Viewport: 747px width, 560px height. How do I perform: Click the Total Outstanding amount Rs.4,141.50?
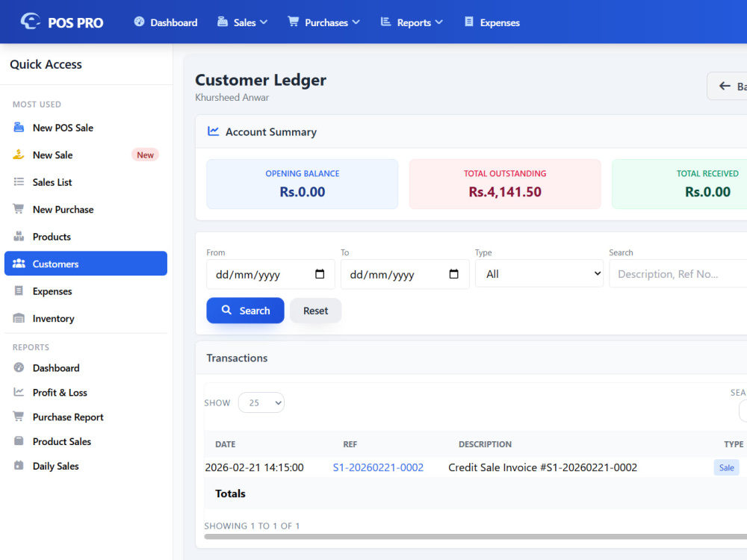[x=505, y=191]
